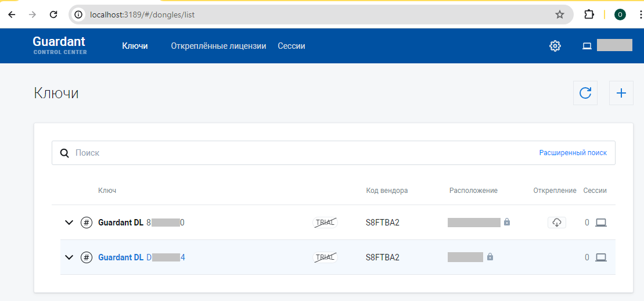
Task: Click the Код вендора column header
Action: click(387, 191)
